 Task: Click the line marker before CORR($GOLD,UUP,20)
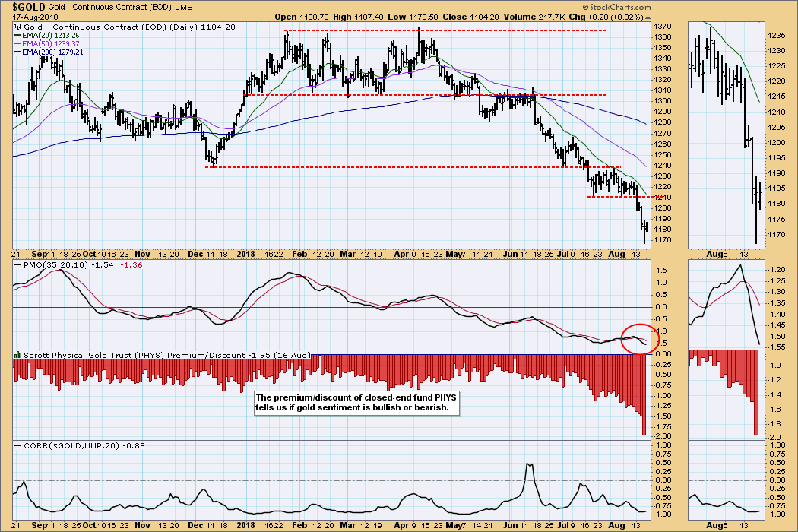click(x=18, y=446)
